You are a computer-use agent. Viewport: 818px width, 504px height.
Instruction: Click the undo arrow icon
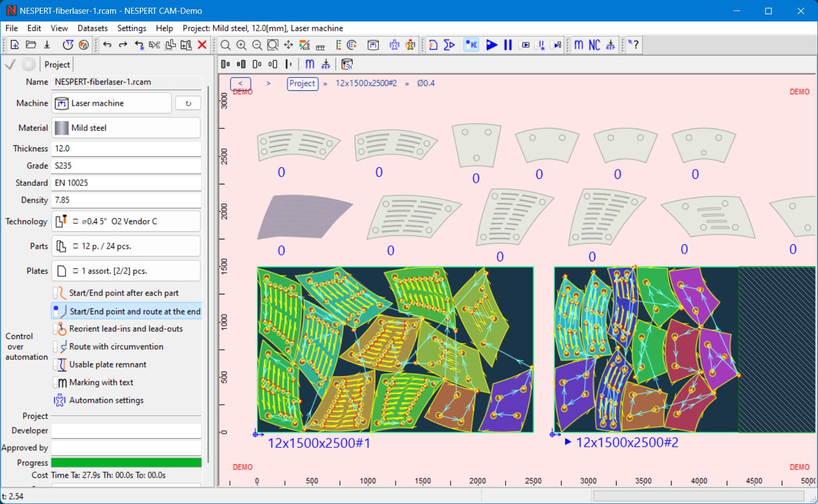point(107,45)
